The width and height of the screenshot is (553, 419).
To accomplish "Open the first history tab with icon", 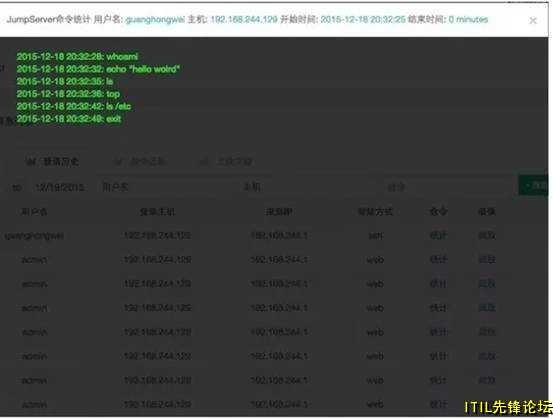I will pos(52,162).
